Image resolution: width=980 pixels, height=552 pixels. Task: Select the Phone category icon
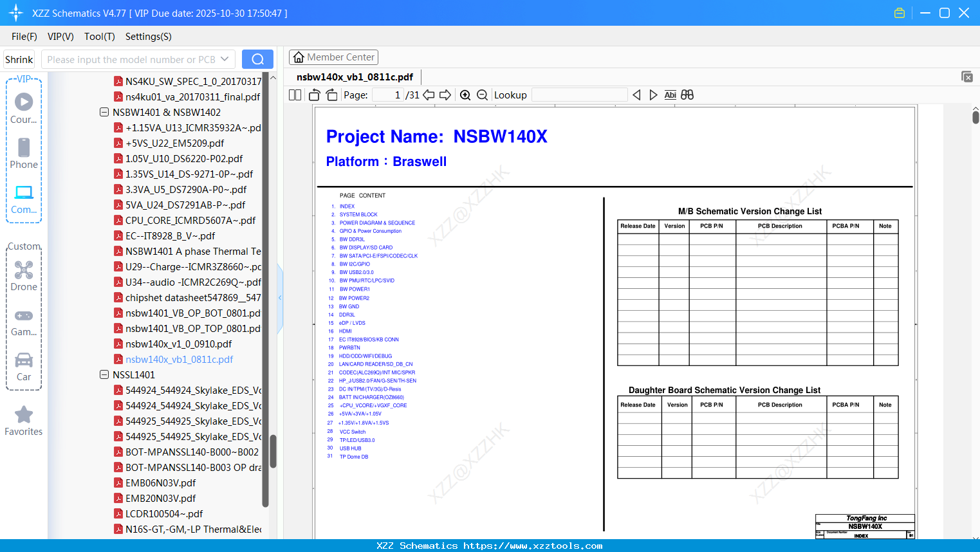(24, 153)
